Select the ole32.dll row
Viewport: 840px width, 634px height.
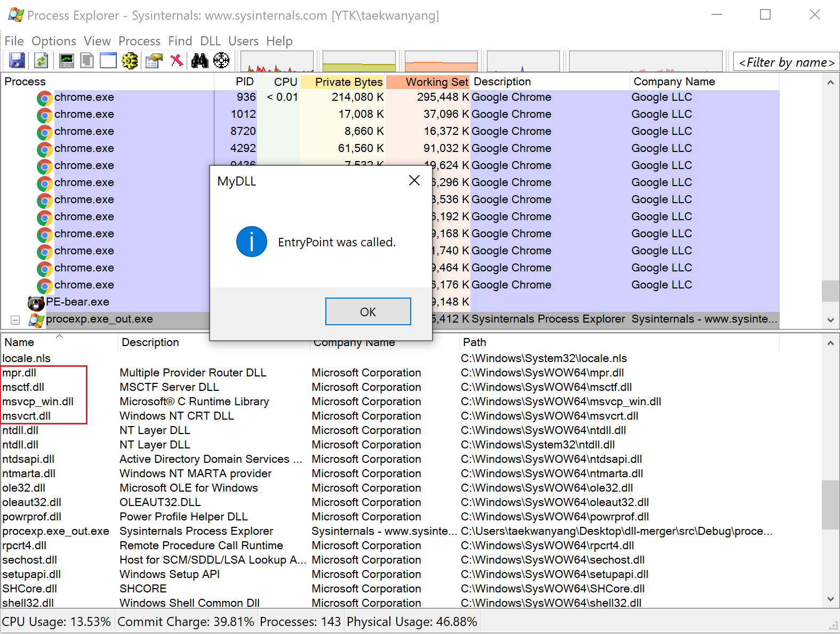point(390,488)
